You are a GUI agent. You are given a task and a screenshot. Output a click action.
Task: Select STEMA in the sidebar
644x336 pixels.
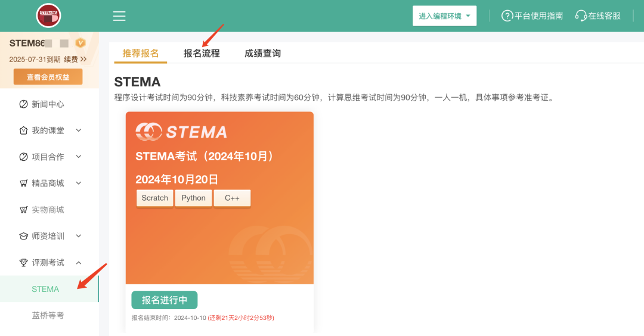49,289
